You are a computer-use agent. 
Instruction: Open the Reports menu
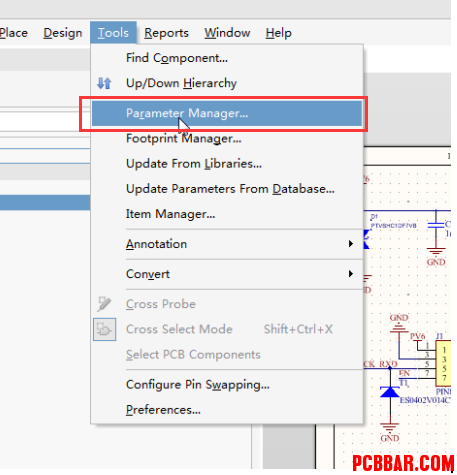(x=166, y=33)
